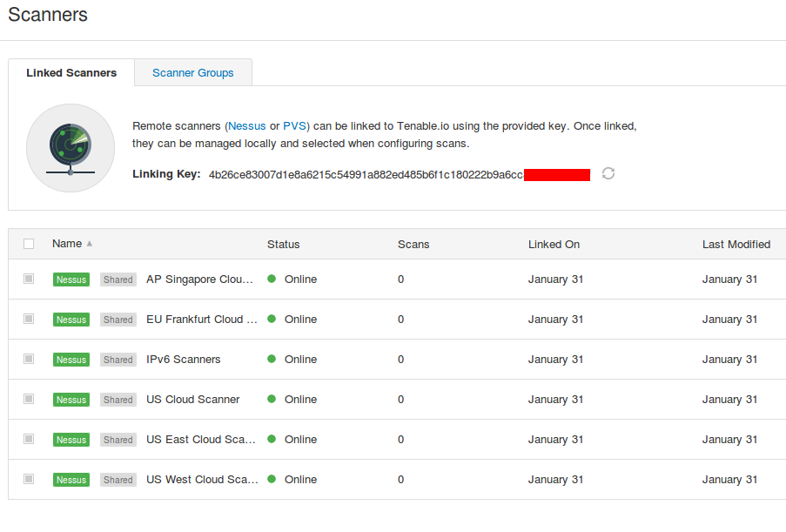Click the Online status of EU Frankfurt row
The height and width of the screenshot is (532, 786).
pyautogui.click(x=301, y=320)
